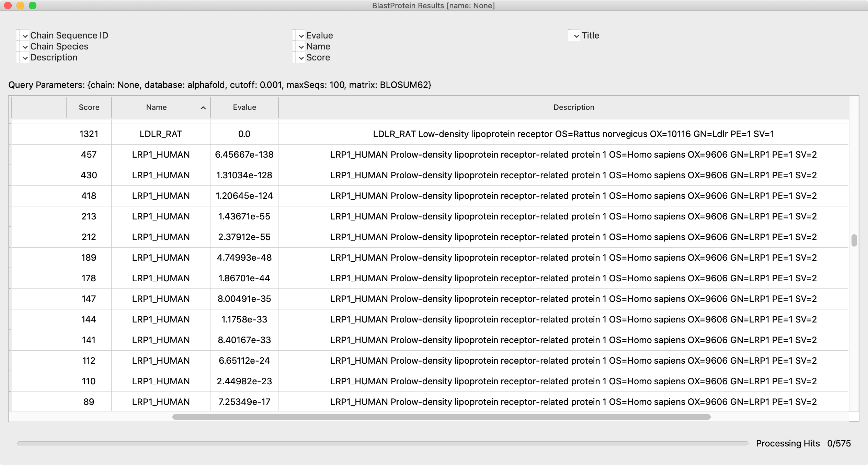The image size is (868, 465).
Task: Select LRP1_HUMAN row with score 457
Action: click(x=161, y=155)
